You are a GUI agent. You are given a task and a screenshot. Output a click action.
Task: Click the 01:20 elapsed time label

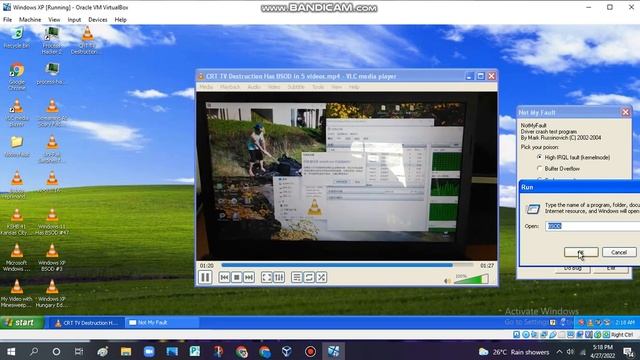[207, 266]
